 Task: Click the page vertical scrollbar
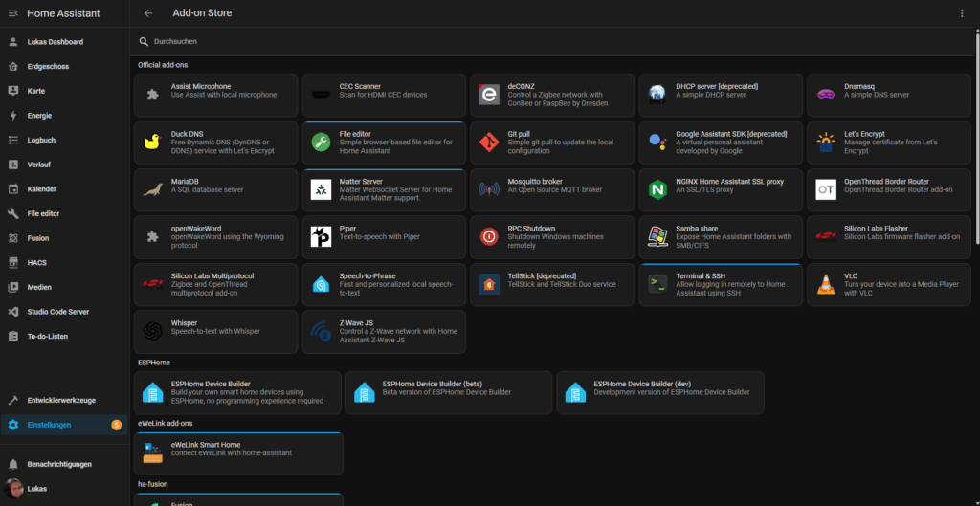coord(977,138)
